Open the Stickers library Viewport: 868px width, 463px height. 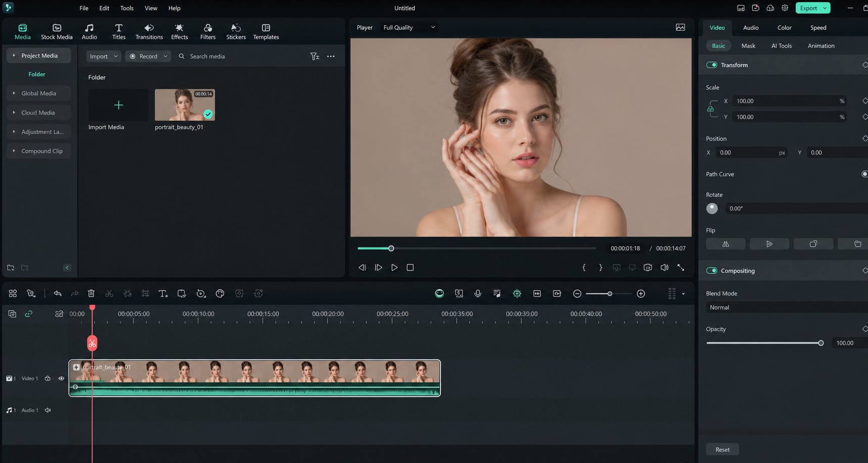pos(236,31)
